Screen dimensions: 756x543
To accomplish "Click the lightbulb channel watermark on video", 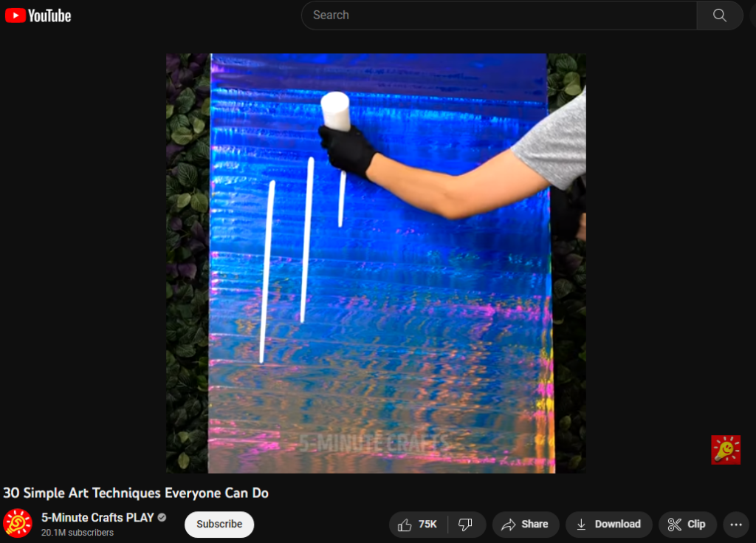I will click(726, 450).
